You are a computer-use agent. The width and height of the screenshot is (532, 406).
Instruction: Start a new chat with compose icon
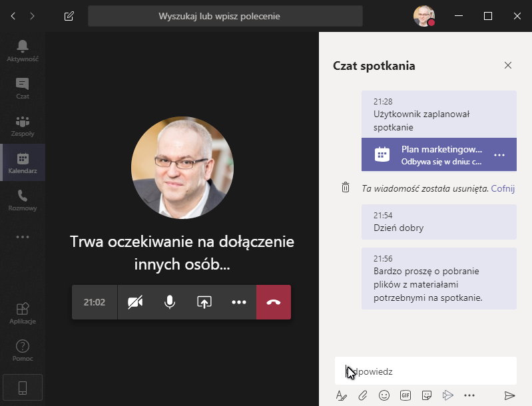tap(69, 16)
